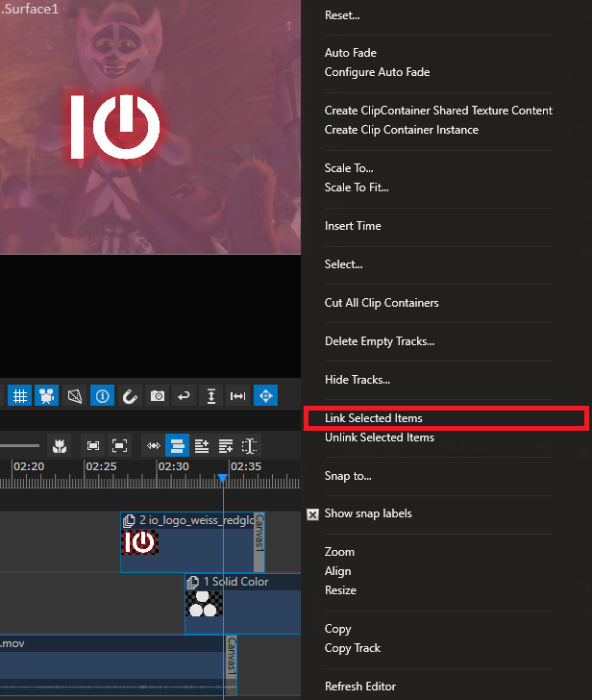This screenshot has height=700, width=592.
Task: Click the blue playhead marker on ruler
Action: tap(222, 479)
